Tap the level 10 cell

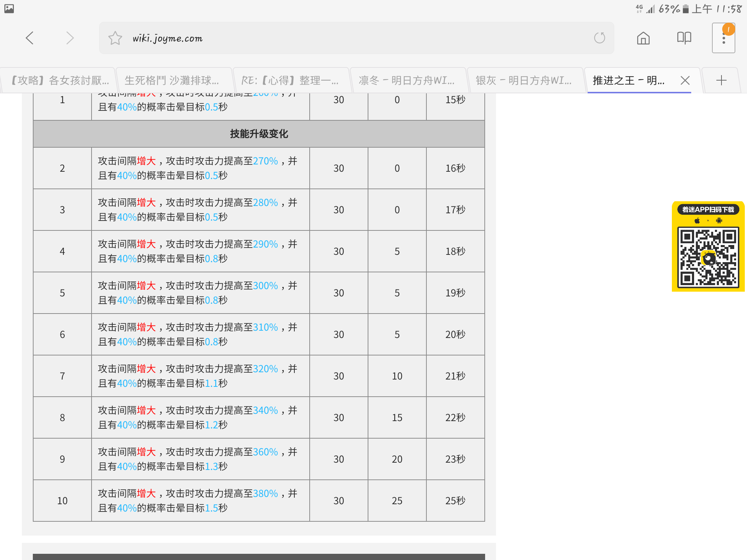[62, 501]
